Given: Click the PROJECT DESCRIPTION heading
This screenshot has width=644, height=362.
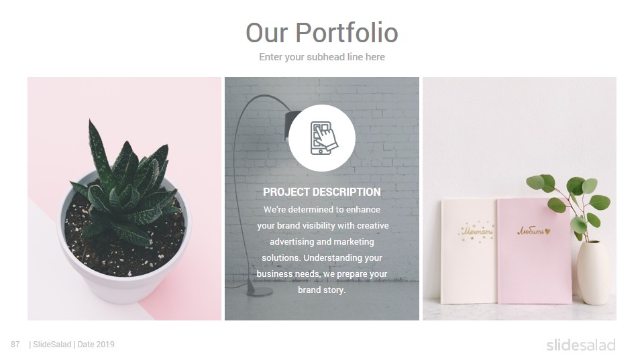Looking at the screenshot, I should [x=322, y=192].
